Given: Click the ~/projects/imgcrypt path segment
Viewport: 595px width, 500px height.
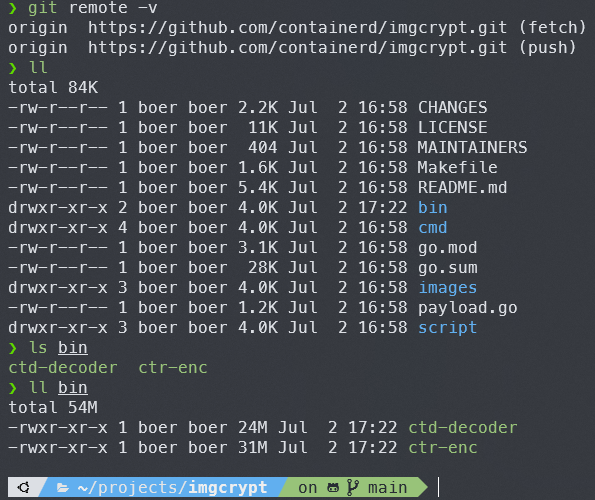Looking at the screenshot, I should [173, 488].
